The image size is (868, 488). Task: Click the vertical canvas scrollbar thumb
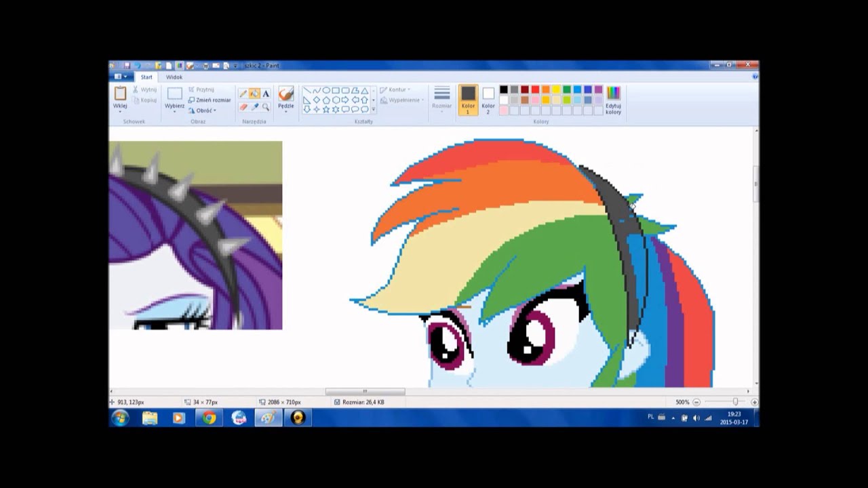pos(755,183)
